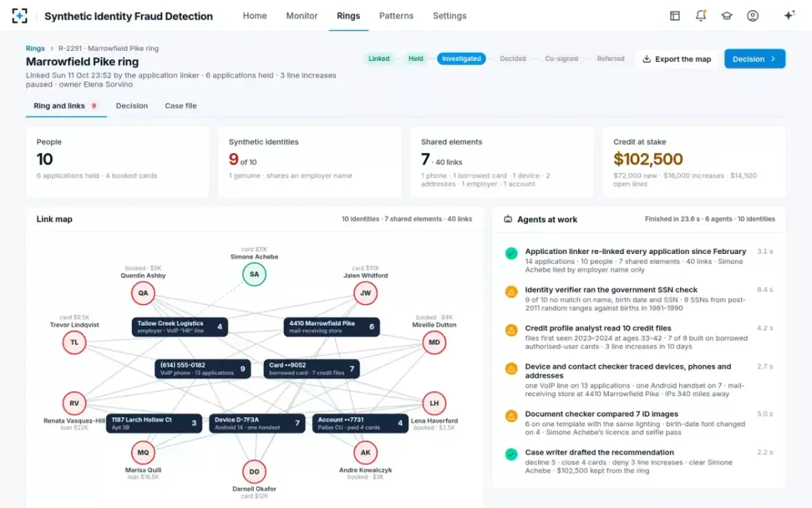
Task: Open the Credit at stake card
Action: pos(694,162)
